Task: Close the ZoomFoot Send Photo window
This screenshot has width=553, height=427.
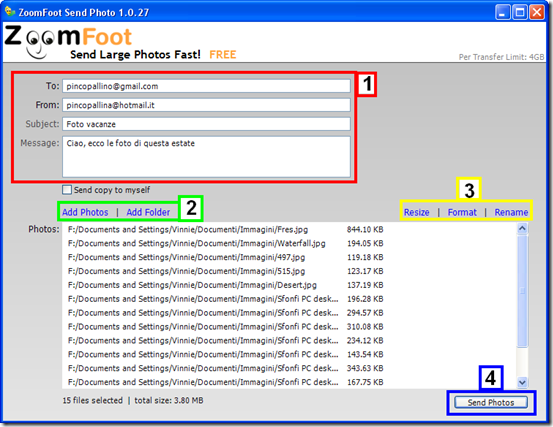Action: 537,12
